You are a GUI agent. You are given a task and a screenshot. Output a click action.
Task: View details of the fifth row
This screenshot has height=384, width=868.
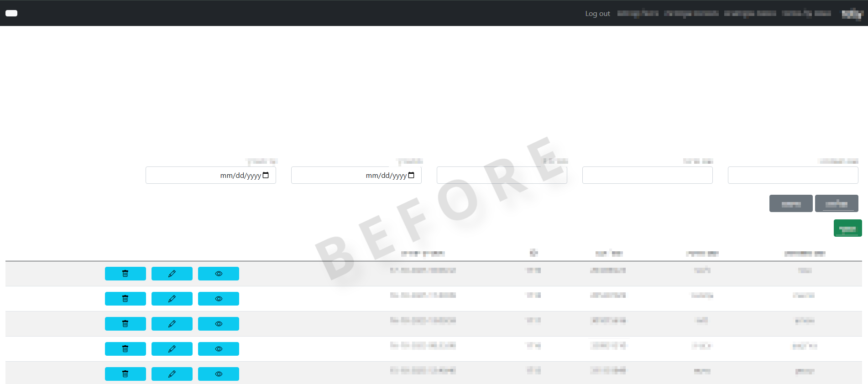(218, 374)
